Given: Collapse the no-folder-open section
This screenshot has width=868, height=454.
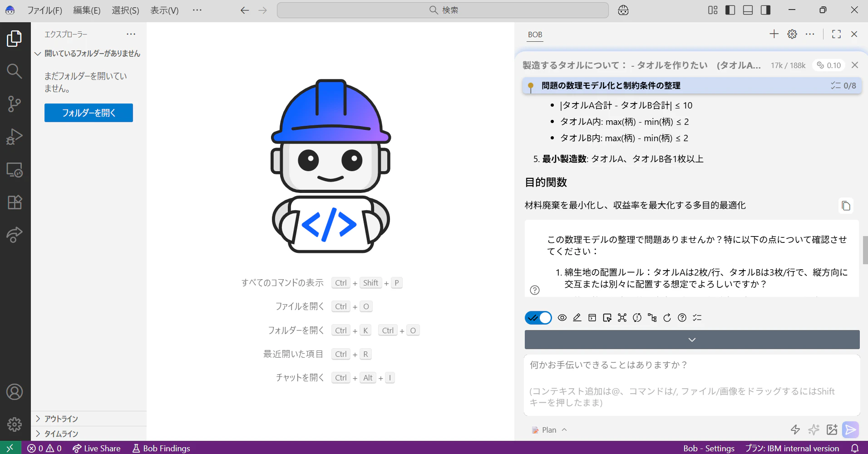Looking at the screenshot, I should (x=89, y=54).
